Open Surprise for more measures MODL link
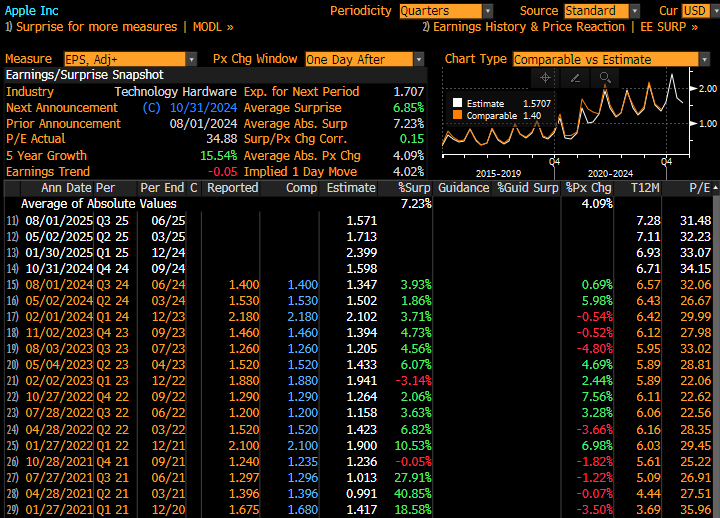The width and height of the screenshot is (720, 518). (119, 27)
